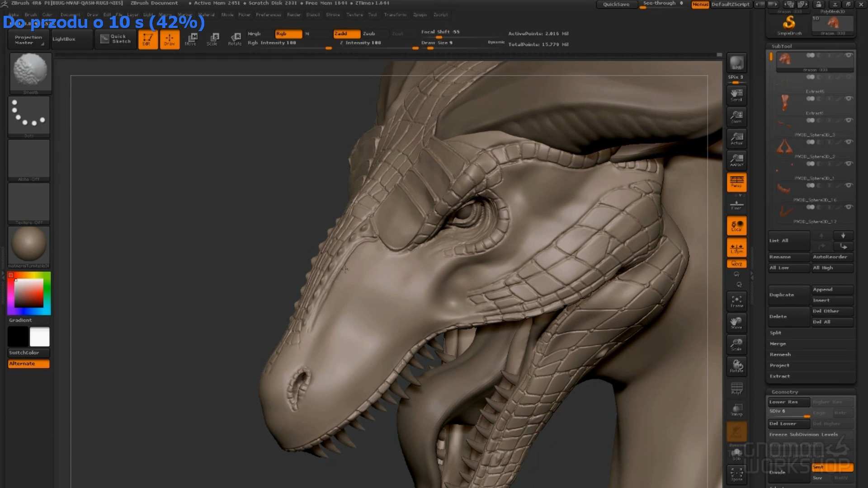Select the Scroll canvas icon
Screen dimensions: 868x488
click(736, 95)
